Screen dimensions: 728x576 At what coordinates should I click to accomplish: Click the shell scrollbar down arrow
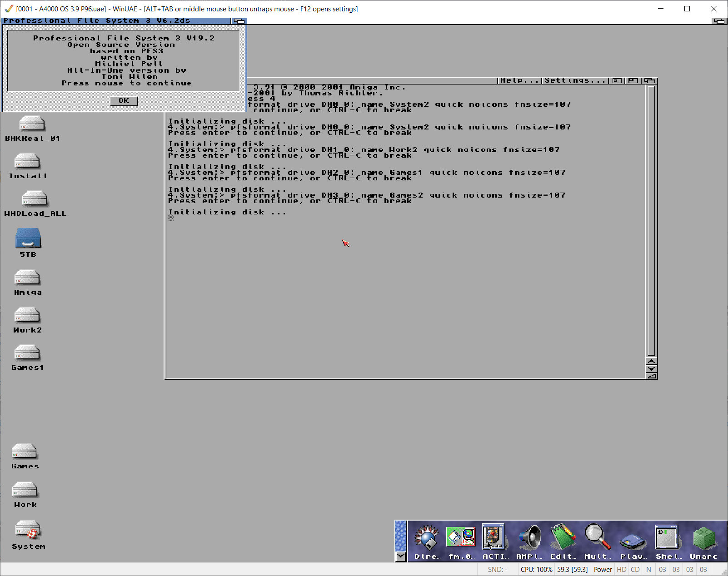pyautogui.click(x=651, y=368)
